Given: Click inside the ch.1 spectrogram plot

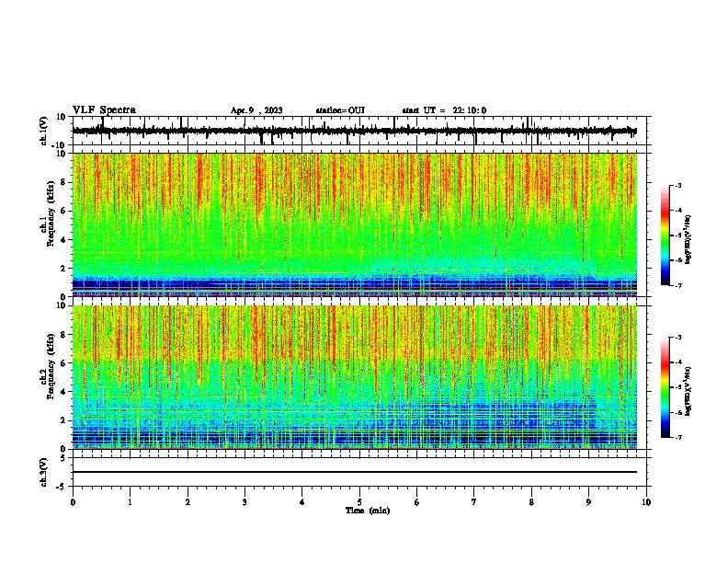Looking at the screenshot, I should pos(355,224).
